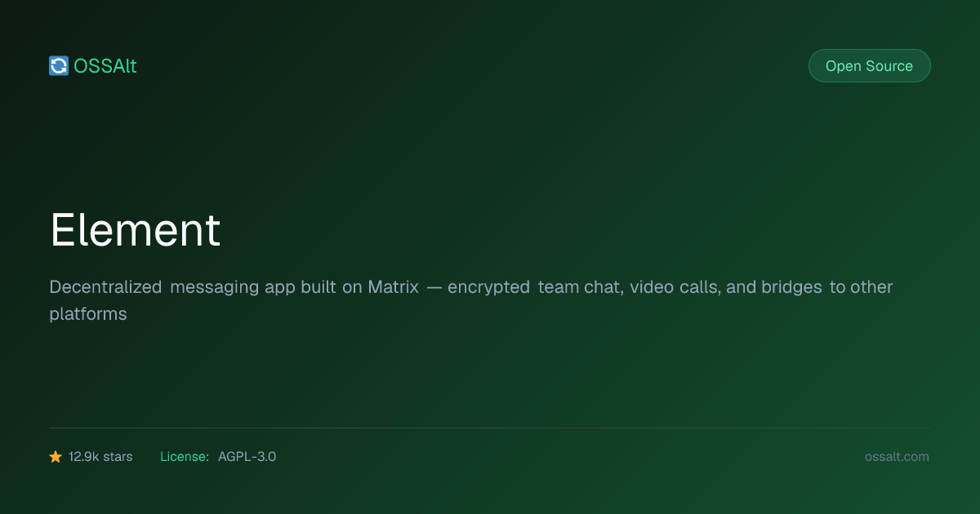Click the words to other in description
The height and width of the screenshot is (514, 980).
tap(862, 287)
